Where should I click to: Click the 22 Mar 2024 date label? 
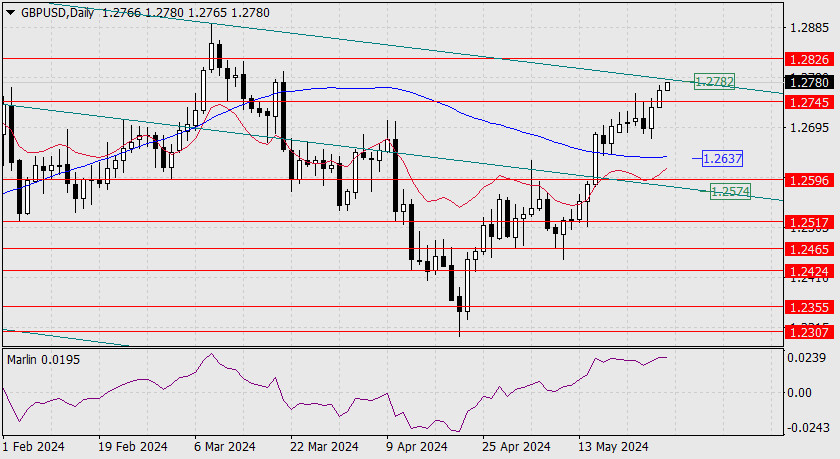pos(324,446)
